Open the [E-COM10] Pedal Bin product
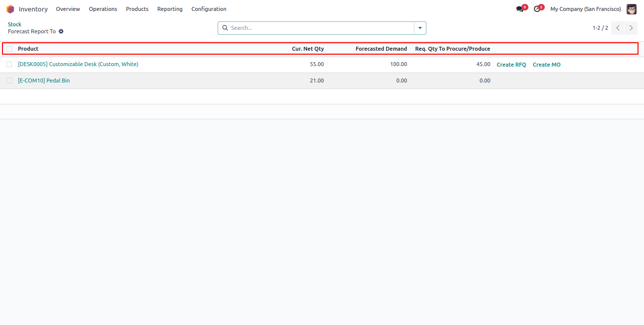644x325 pixels. tap(44, 81)
